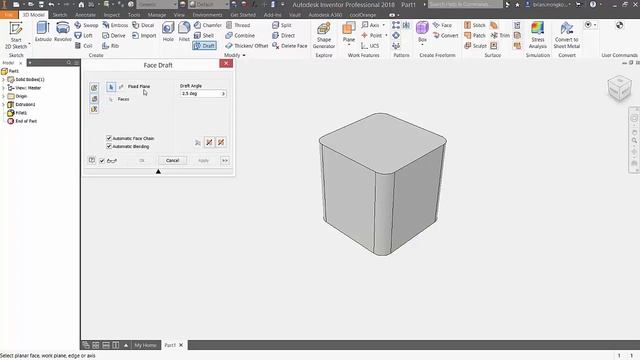The width and height of the screenshot is (640, 360).
Task: Activate the Fixed Plane selector arrow
Action: [x=111, y=87]
